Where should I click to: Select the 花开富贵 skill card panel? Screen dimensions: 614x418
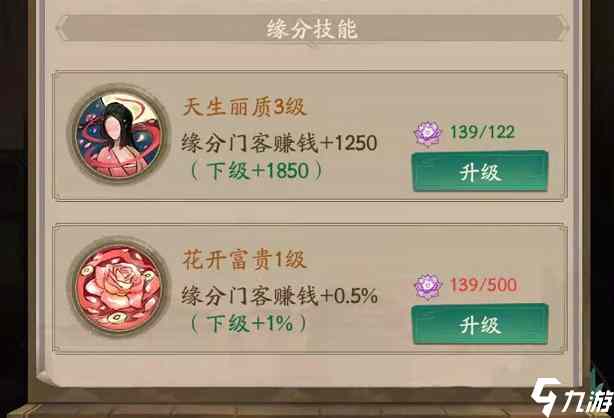click(310, 289)
